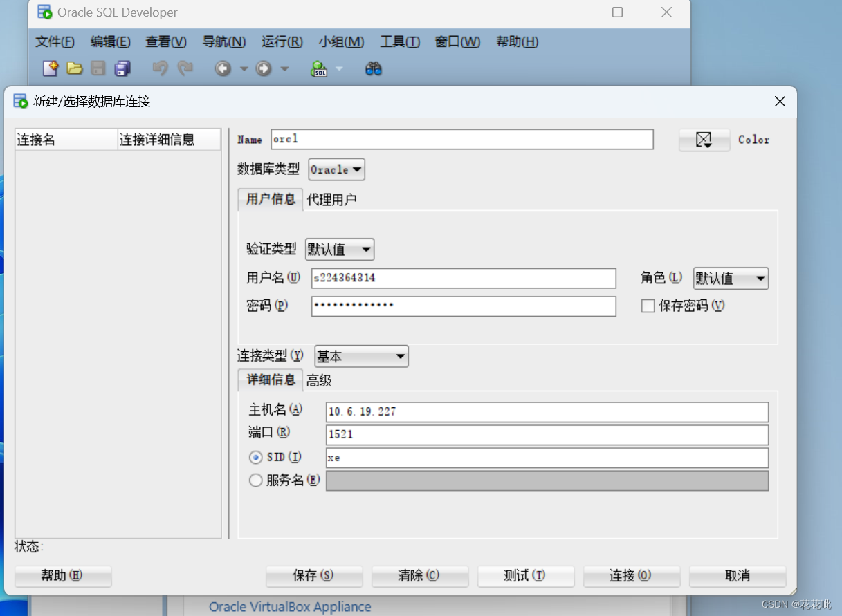Click the Back navigation arrow icon
842x616 pixels.
coord(223,68)
